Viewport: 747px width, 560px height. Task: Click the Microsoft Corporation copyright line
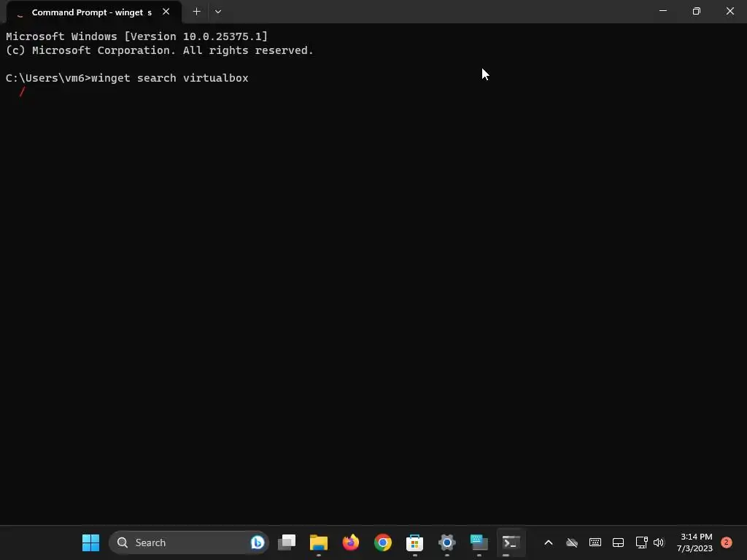pos(160,50)
